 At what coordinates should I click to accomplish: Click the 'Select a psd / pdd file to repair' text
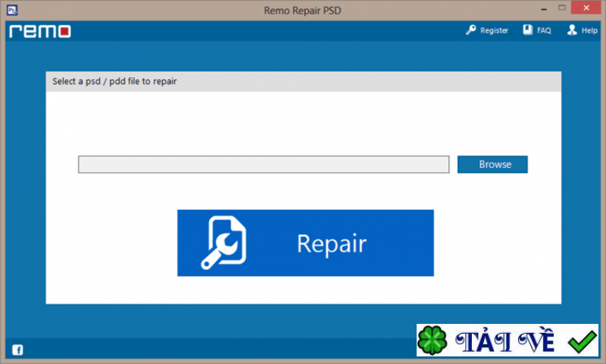coord(115,82)
